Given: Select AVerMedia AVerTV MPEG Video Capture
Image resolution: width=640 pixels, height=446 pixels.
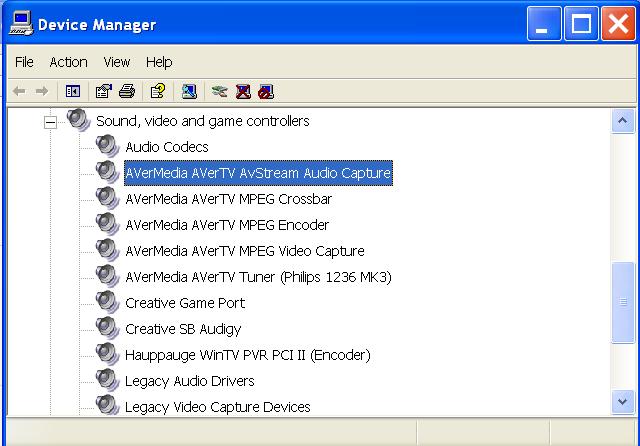Looking at the screenshot, I should pyautogui.click(x=245, y=251).
